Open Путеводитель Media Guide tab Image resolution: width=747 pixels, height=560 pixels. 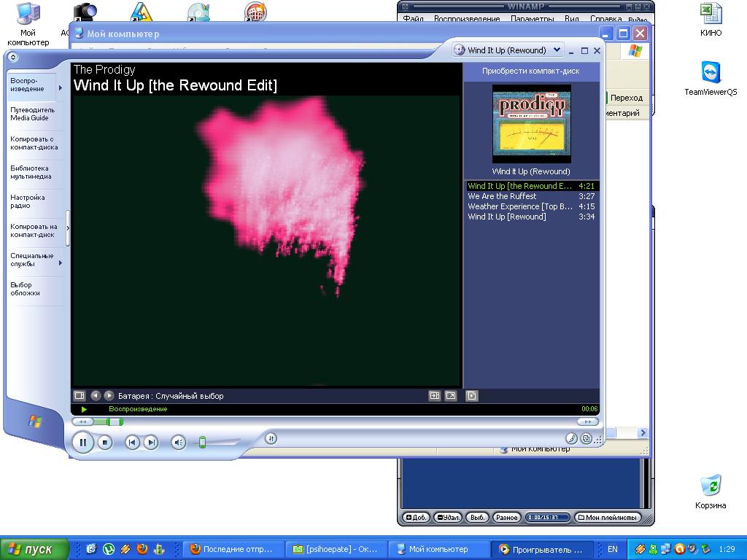coord(32,114)
